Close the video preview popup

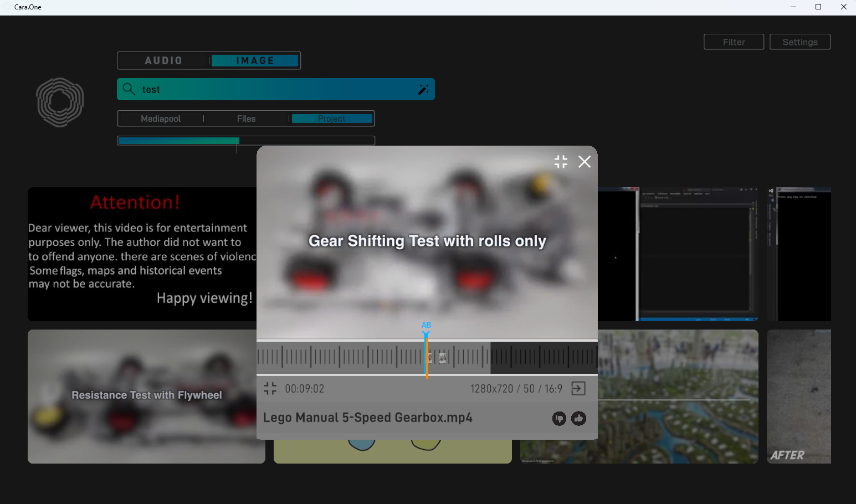(585, 162)
